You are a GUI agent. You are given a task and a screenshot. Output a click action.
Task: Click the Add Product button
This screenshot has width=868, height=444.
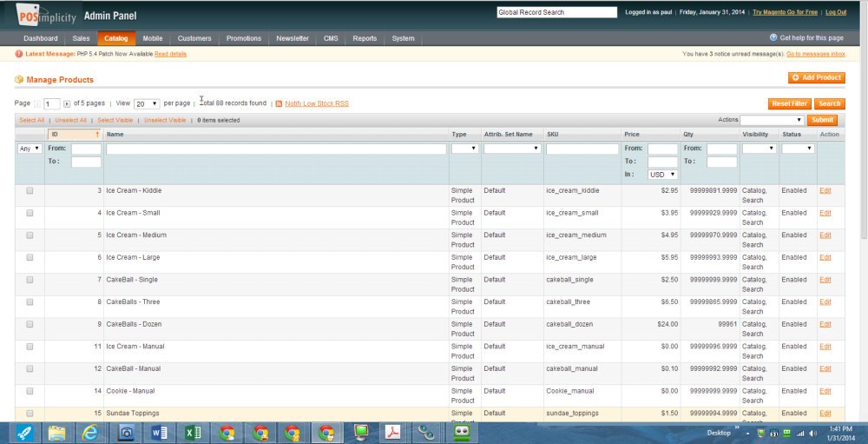[x=816, y=77]
